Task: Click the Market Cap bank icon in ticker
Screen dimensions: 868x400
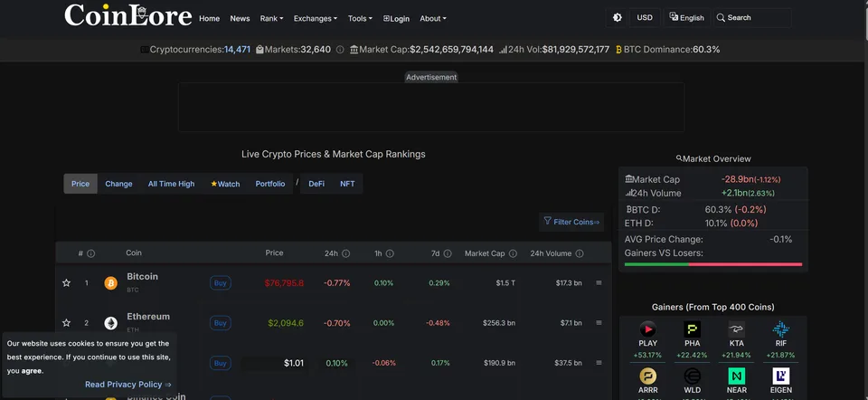Action: click(354, 49)
